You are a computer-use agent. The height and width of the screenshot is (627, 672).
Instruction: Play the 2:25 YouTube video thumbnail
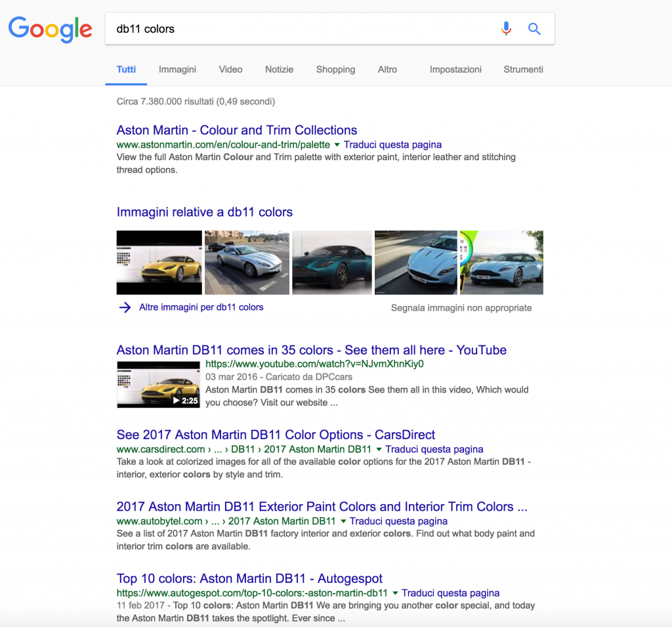(159, 384)
